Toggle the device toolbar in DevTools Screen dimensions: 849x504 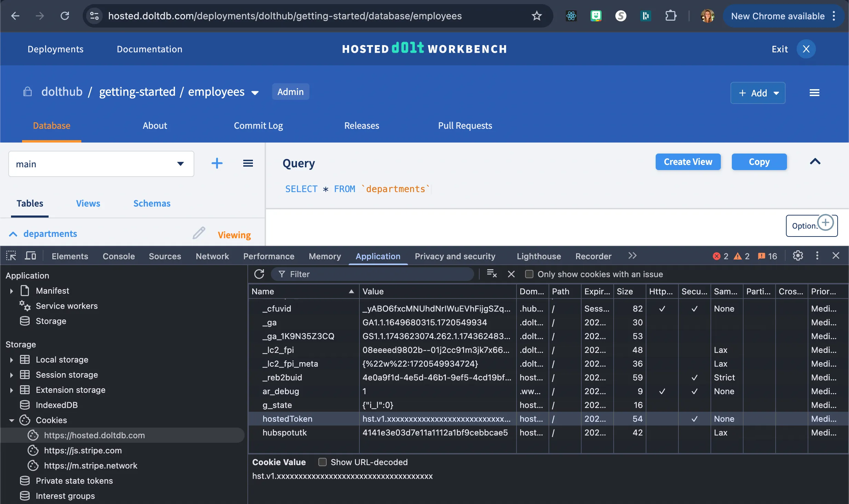[30, 256]
